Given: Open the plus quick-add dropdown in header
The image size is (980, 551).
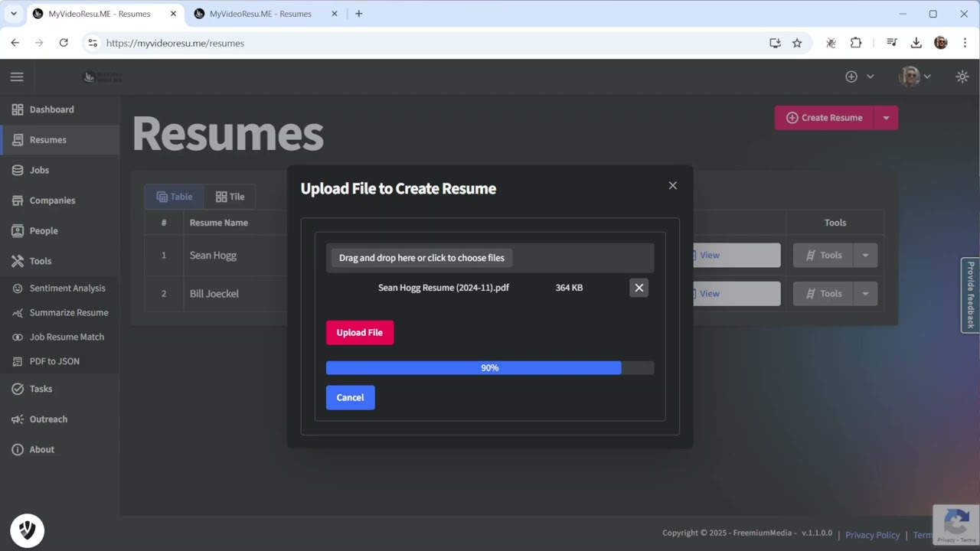Looking at the screenshot, I should click(x=859, y=77).
